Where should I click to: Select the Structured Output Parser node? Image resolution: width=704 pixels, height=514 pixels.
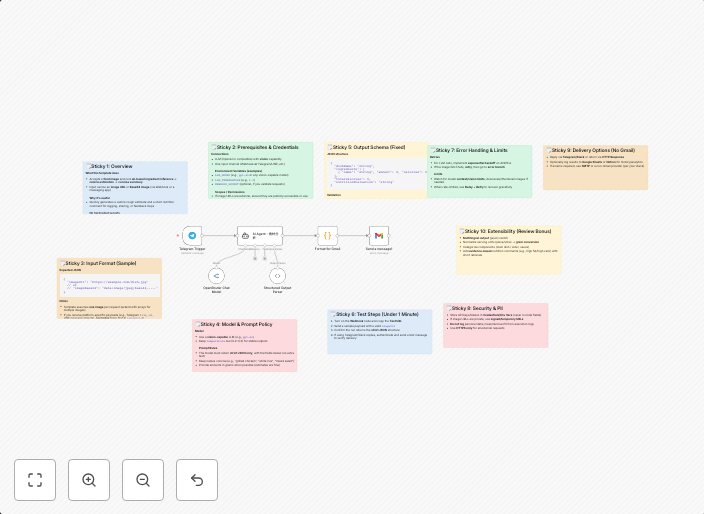pos(277,276)
